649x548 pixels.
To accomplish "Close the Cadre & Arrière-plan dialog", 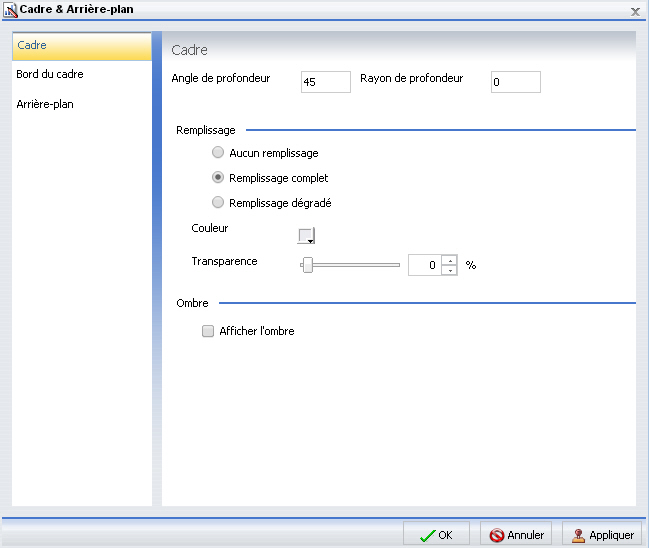I will coord(635,12).
